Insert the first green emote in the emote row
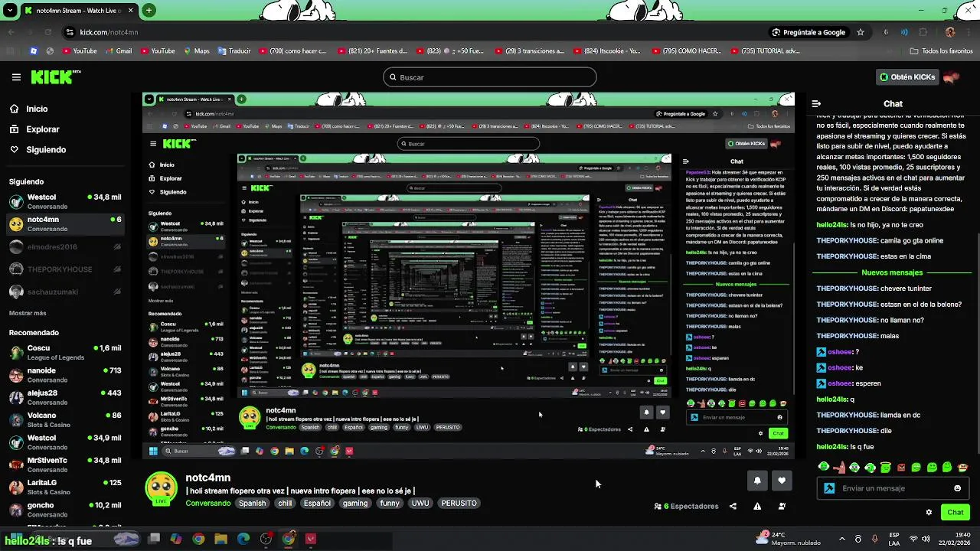Image resolution: width=980 pixels, height=551 pixels. pyautogui.click(x=824, y=467)
